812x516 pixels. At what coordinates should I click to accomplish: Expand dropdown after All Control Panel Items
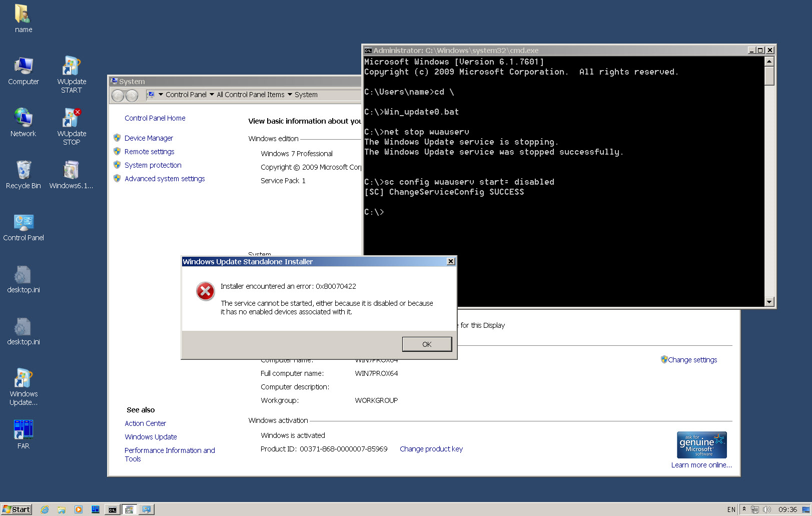290,94
